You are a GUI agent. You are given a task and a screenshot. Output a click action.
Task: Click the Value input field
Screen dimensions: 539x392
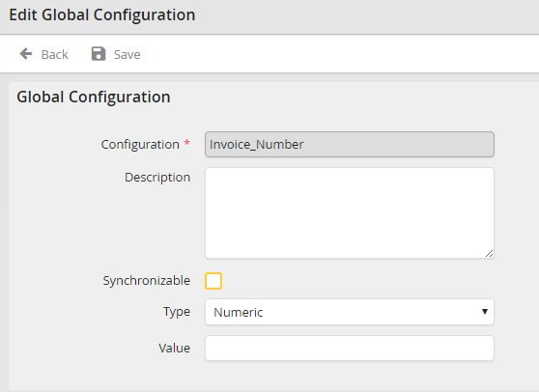tap(350, 348)
